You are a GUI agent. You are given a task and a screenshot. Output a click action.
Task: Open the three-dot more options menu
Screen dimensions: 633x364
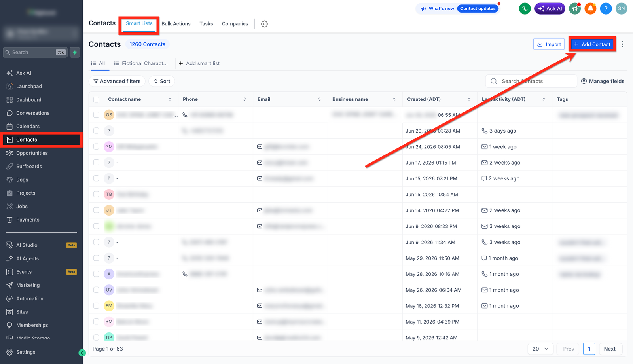click(622, 44)
